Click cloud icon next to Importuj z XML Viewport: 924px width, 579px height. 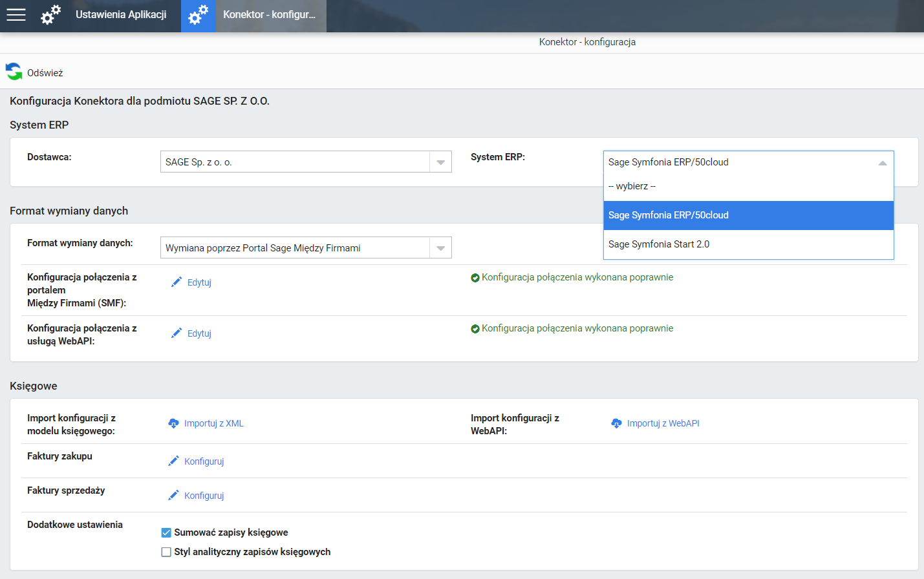click(173, 423)
